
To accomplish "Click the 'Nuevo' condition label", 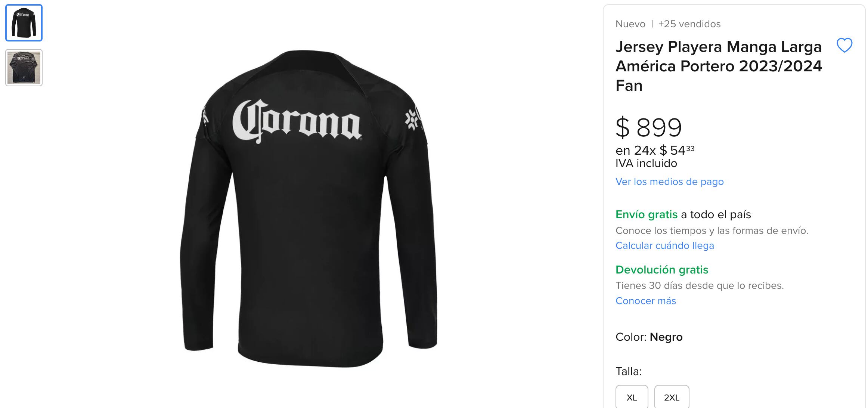I will 630,24.
